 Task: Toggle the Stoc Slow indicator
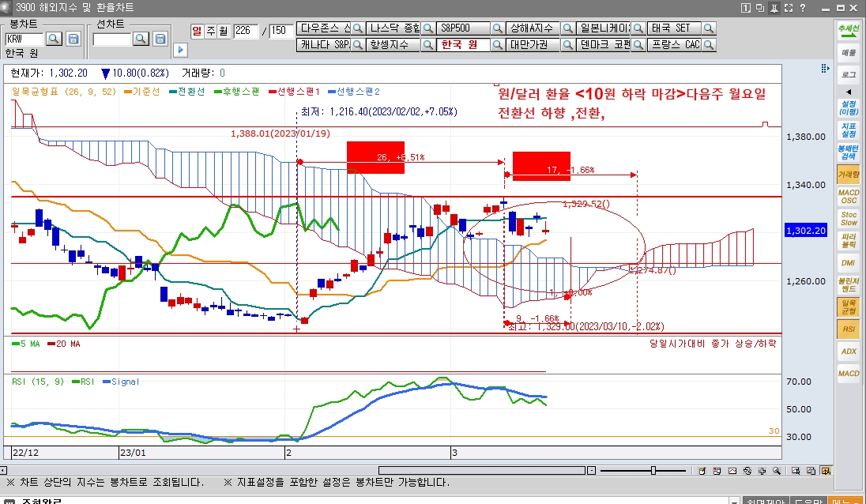(849, 219)
